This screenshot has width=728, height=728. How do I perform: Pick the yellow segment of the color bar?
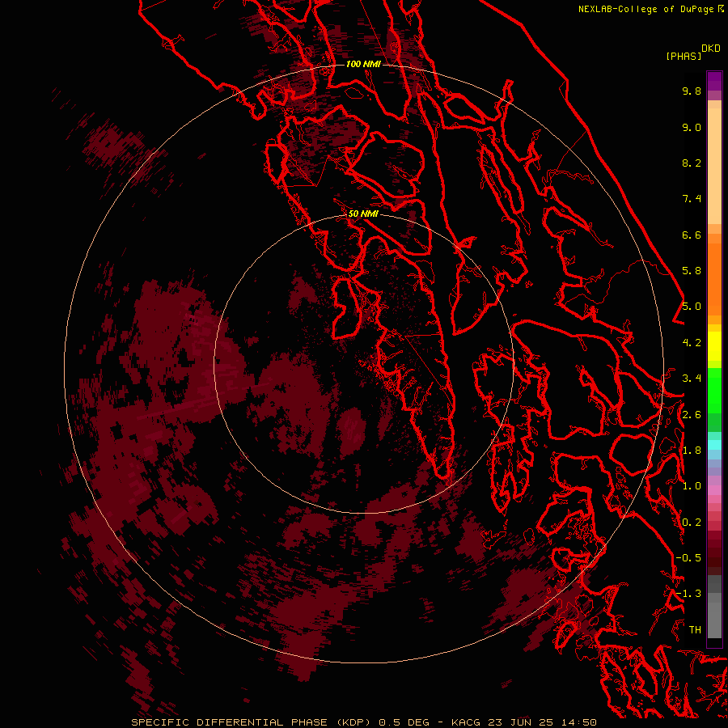coord(714,346)
